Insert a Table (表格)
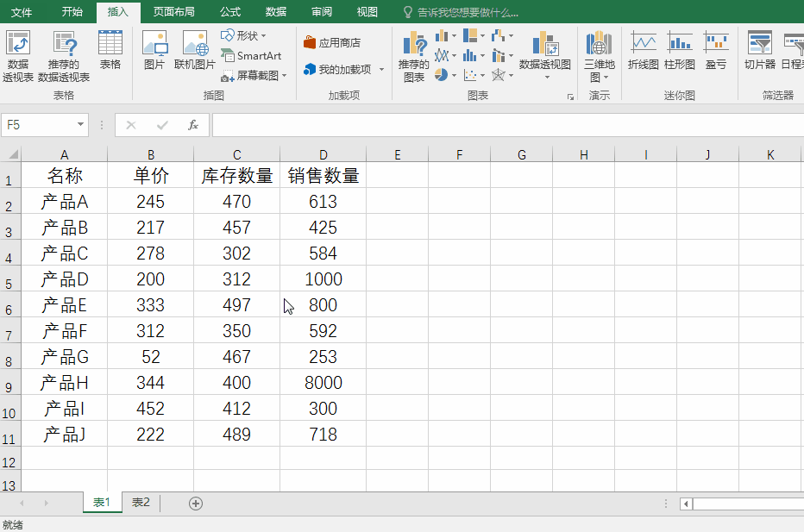 click(110, 50)
